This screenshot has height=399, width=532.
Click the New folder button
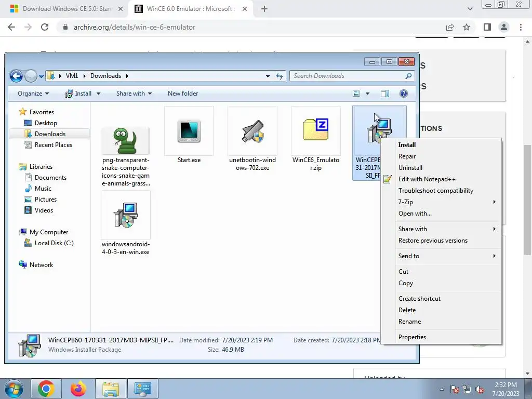(183, 94)
